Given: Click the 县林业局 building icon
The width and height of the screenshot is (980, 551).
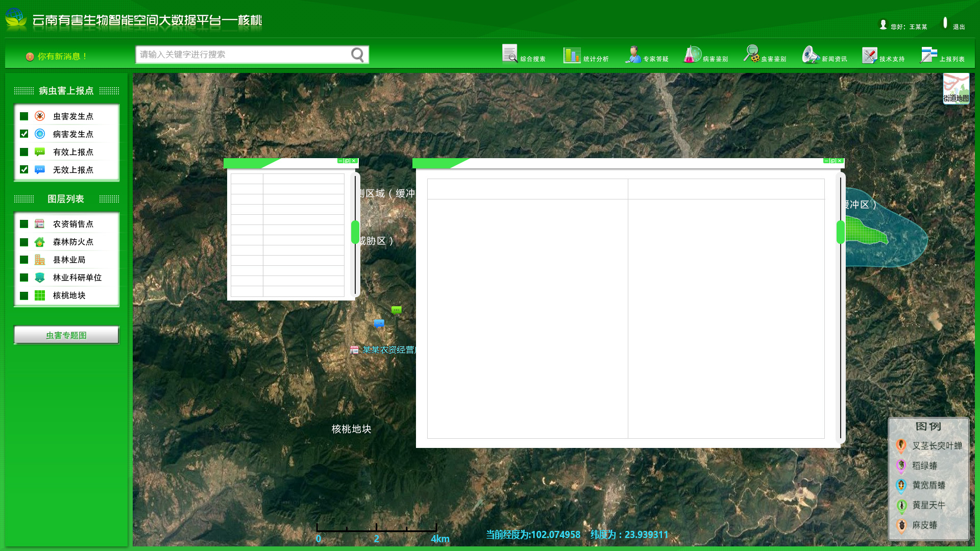Looking at the screenshot, I should pos(40,260).
